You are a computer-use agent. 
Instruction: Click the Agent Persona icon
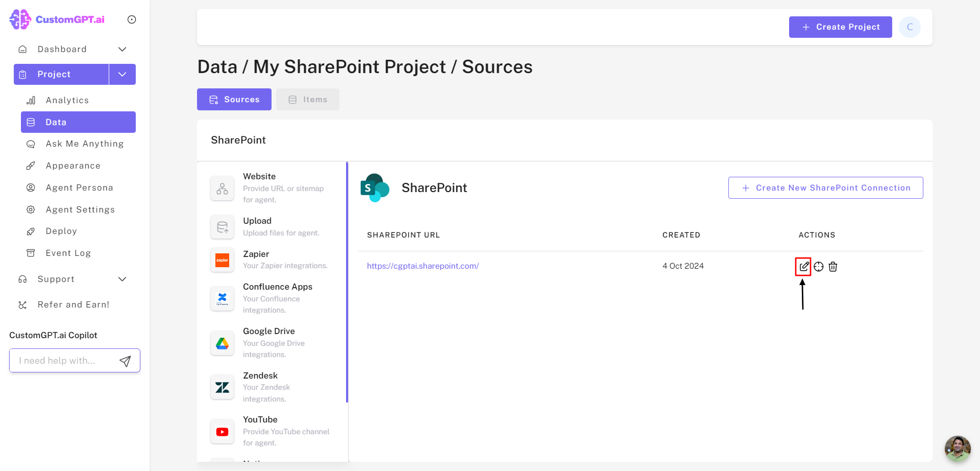click(31, 187)
